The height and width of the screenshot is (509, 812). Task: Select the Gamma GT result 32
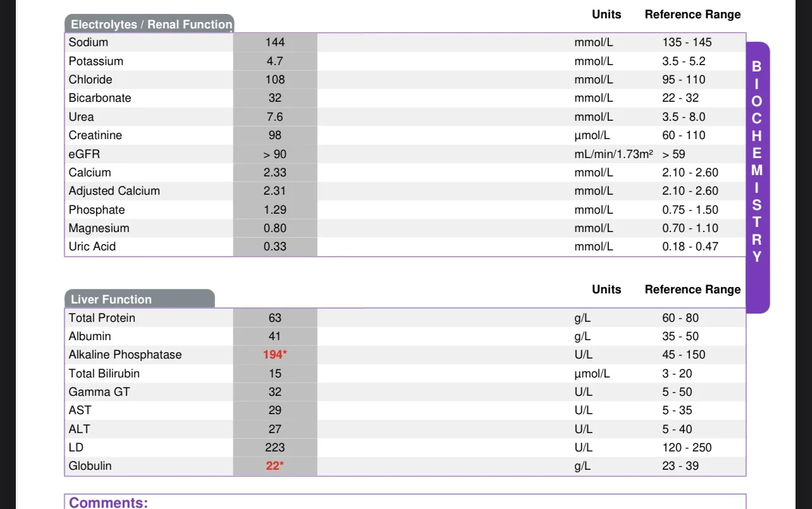pyautogui.click(x=275, y=392)
